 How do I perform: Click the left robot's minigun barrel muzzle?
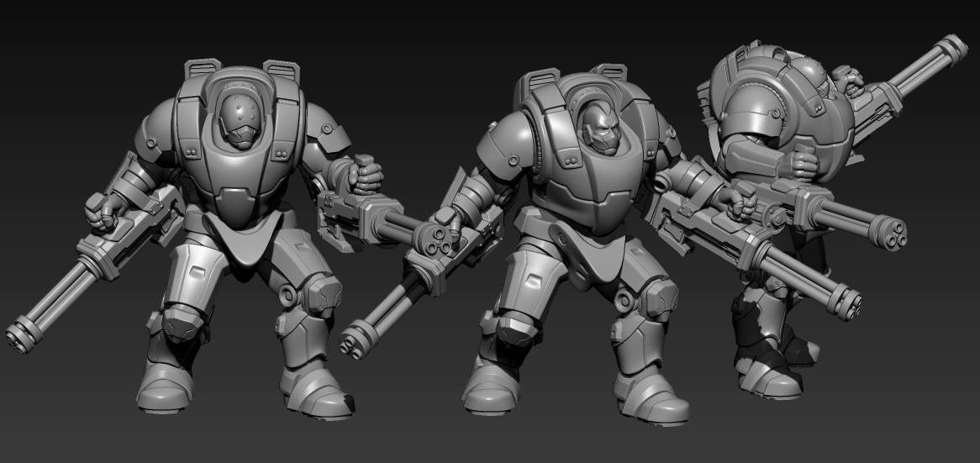click(18, 334)
